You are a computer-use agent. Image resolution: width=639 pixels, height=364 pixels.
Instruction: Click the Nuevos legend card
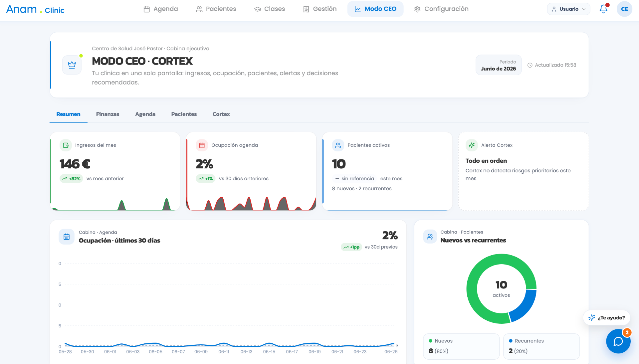click(x=461, y=346)
